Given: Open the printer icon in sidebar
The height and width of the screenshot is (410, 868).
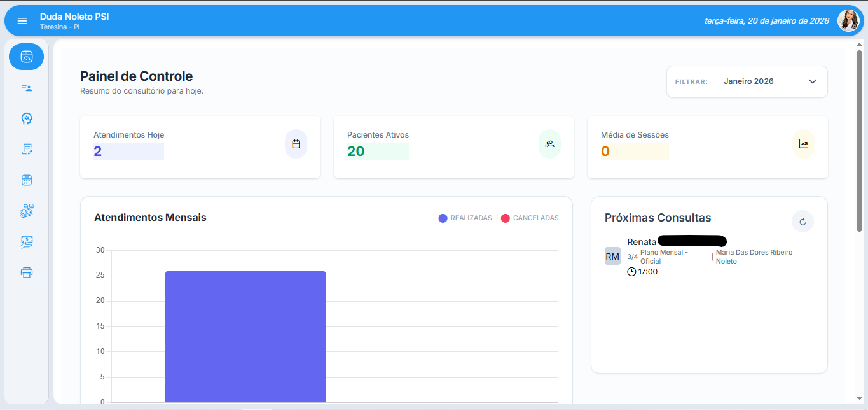Looking at the screenshot, I should tap(26, 272).
